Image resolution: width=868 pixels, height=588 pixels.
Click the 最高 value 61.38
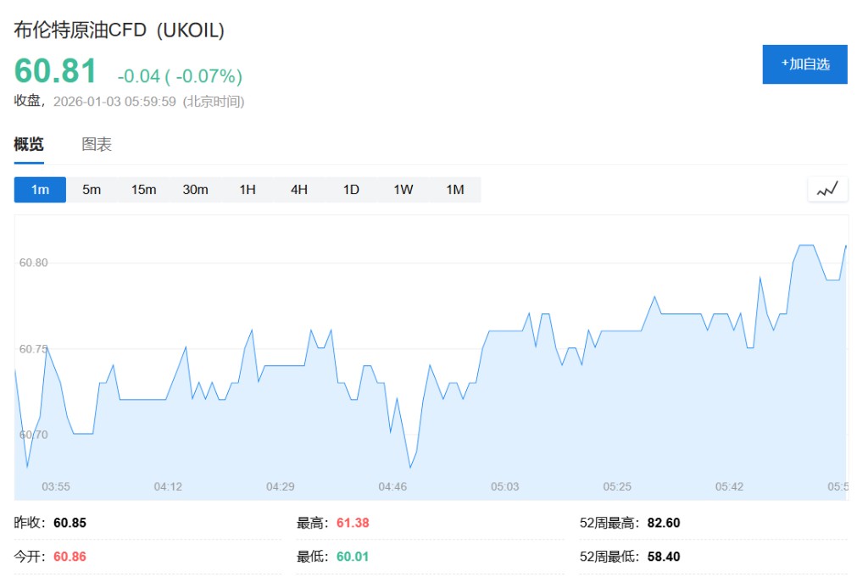pos(353,523)
